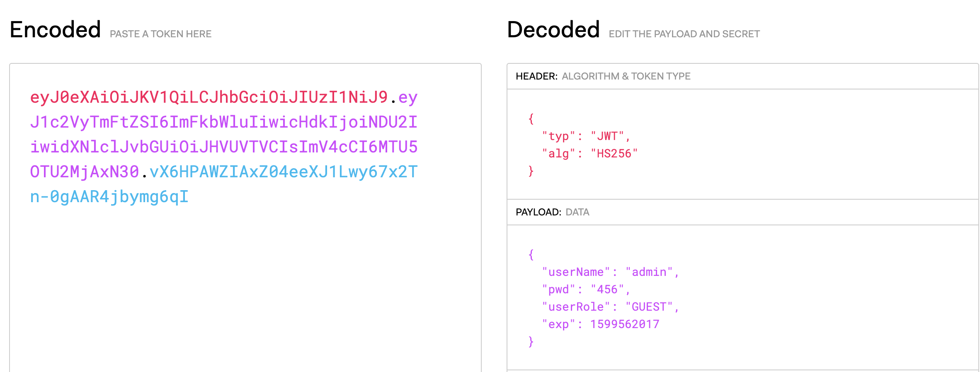Click the empty area of the Encoded token box
This screenshot has height=372, width=980.
click(245, 290)
